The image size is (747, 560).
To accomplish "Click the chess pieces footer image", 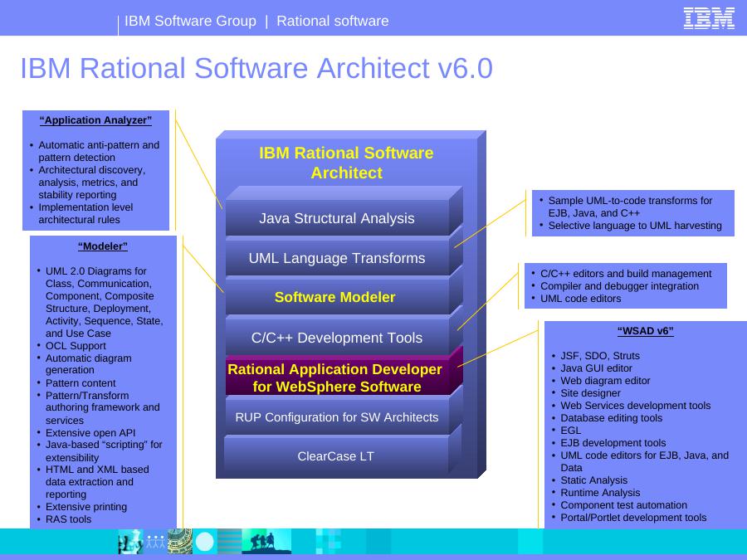I will point(130,542).
